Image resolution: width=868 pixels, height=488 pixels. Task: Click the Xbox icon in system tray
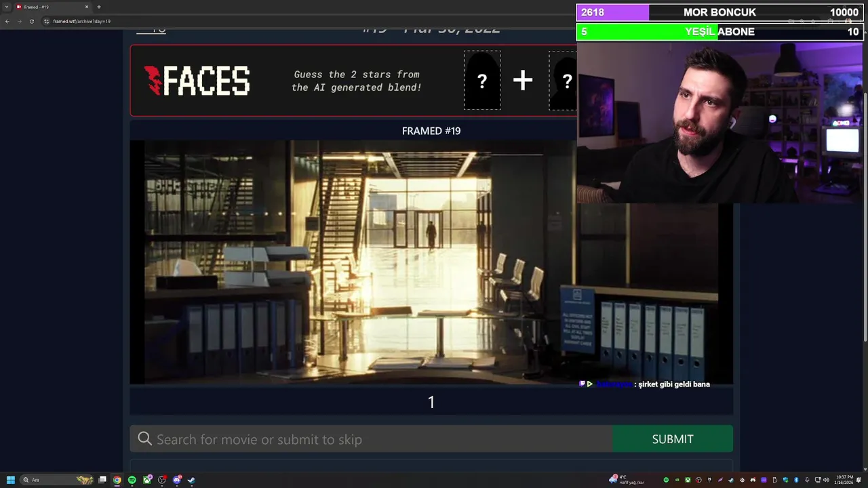click(688, 480)
